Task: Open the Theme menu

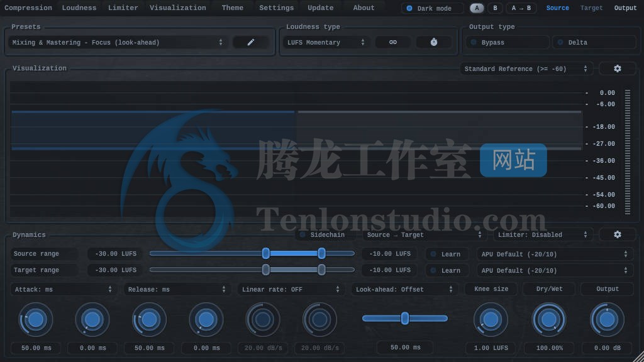Action: [233, 8]
